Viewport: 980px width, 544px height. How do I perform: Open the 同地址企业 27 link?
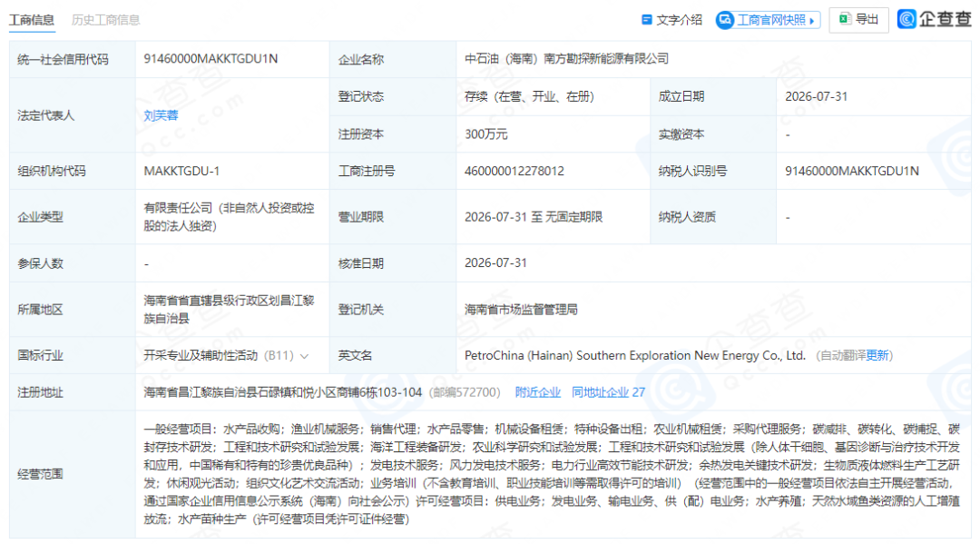coord(608,392)
